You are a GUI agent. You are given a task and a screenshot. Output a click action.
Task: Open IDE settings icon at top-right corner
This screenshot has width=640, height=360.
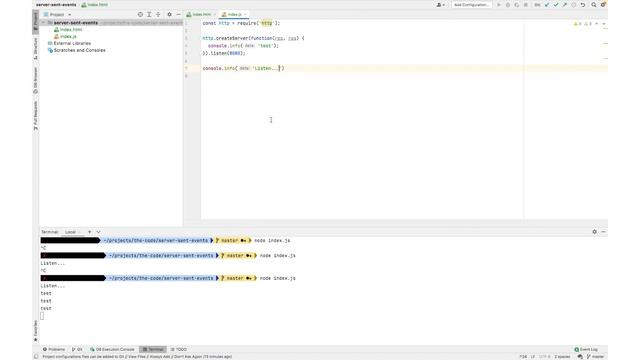click(x=603, y=5)
